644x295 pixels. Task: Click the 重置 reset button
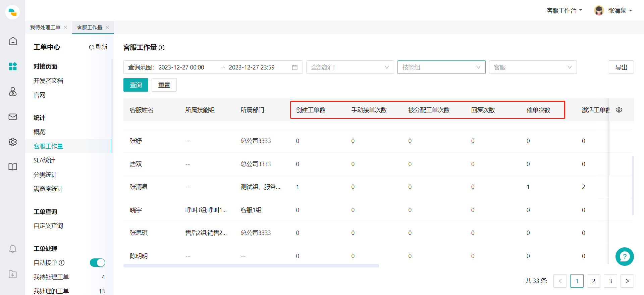pos(164,85)
